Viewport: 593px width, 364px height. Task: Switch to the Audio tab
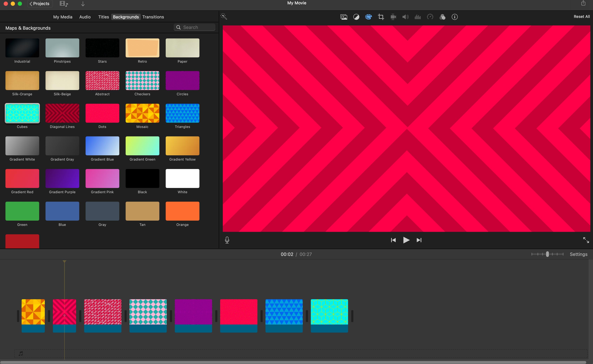coord(85,17)
